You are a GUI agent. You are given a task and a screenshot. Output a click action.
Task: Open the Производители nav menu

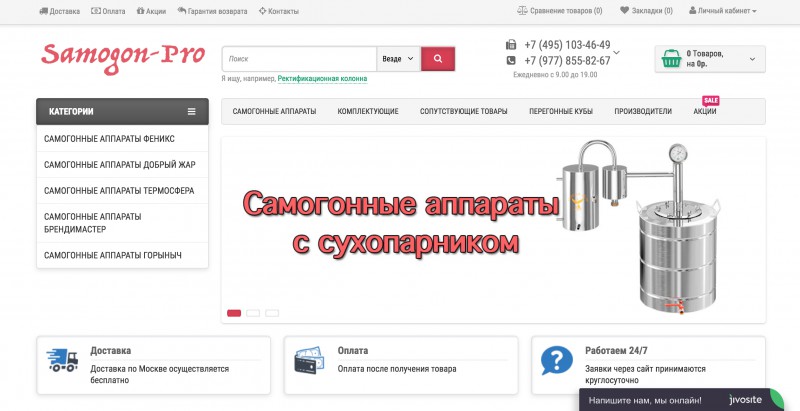pyautogui.click(x=643, y=111)
